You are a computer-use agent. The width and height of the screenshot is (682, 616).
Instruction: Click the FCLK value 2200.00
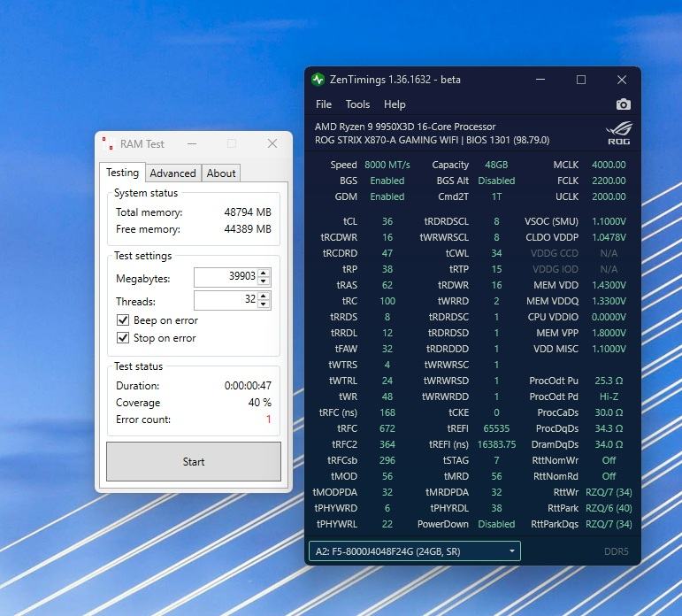609,181
